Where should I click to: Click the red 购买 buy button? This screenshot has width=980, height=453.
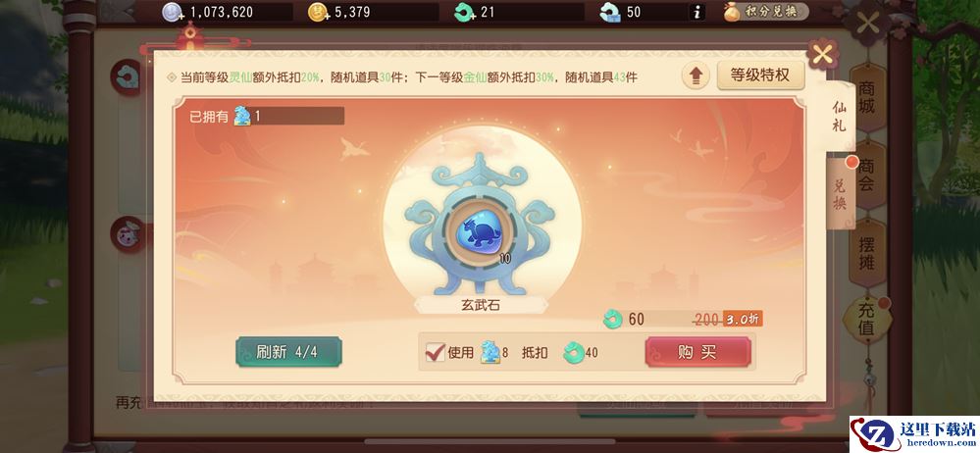coord(697,352)
